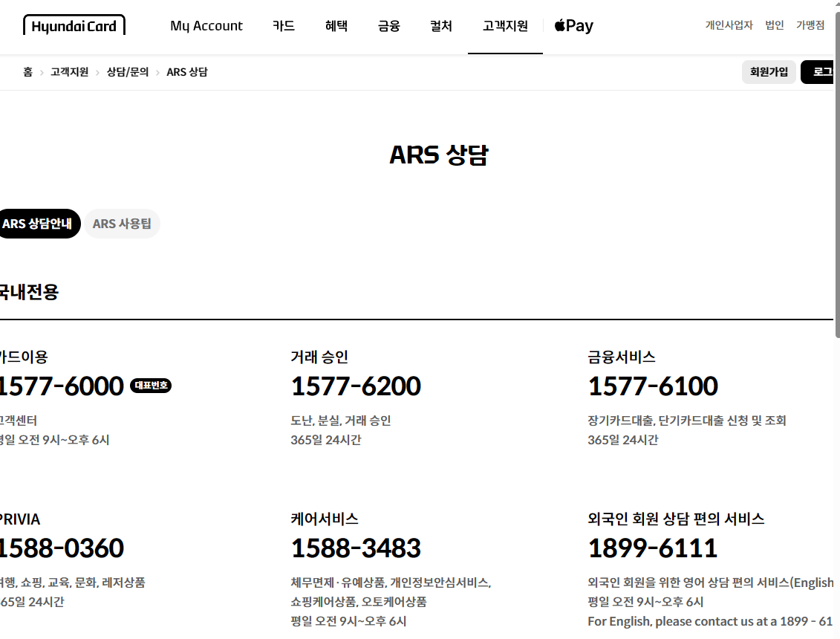The width and height of the screenshot is (840, 639).
Task: Open the 혜택 menu
Action: [336, 26]
